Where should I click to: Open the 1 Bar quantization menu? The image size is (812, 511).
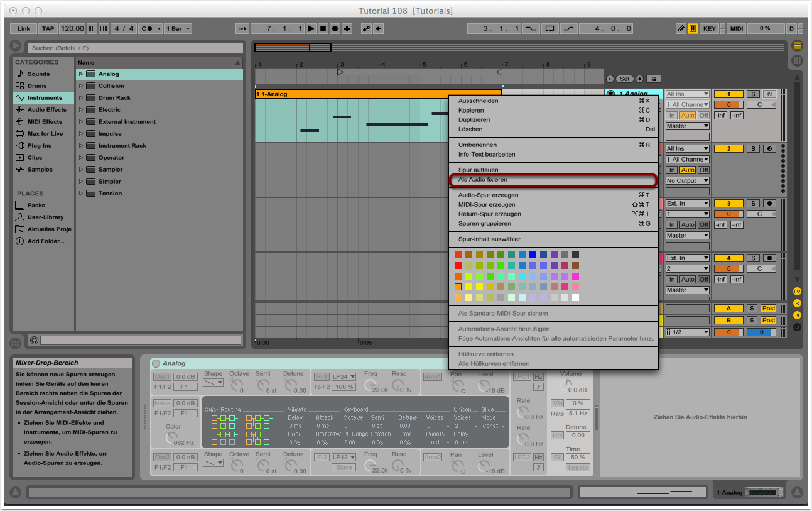[178, 29]
